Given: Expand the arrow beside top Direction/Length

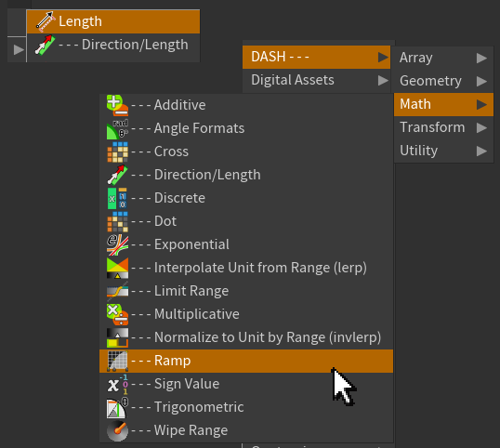Looking at the screenshot, I should 19,50.
